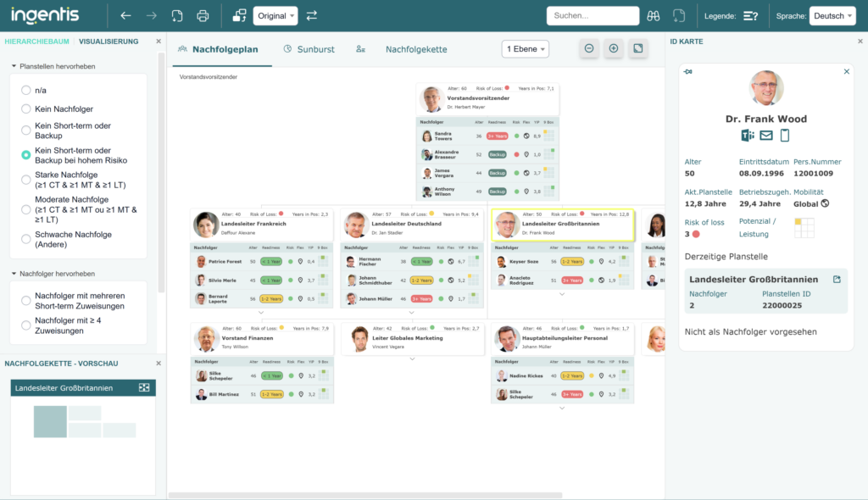The image size is (868, 500).
Task: Select the Kein Nachfolger radio option
Action: pyautogui.click(x=26, y=109)
